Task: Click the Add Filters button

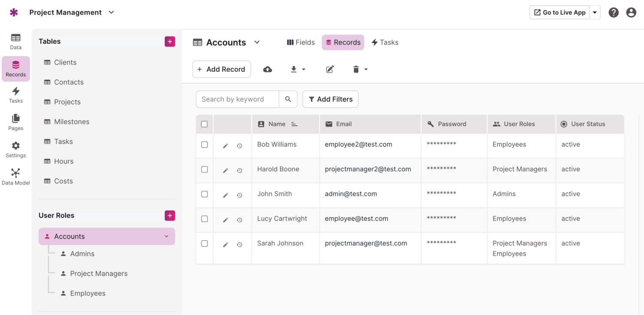Action: pyautogui.click(x=330, y=99)
